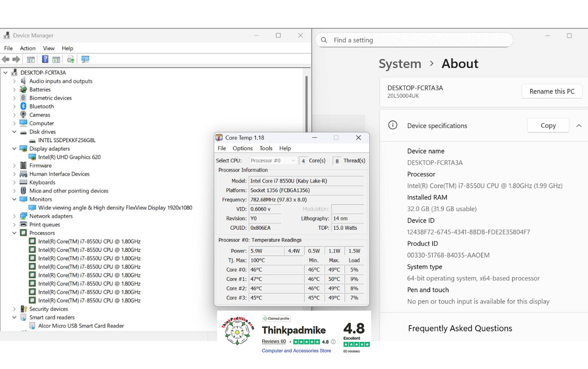Click the Cameras category icon
This screenshot has height=369, width=588.
23,115
